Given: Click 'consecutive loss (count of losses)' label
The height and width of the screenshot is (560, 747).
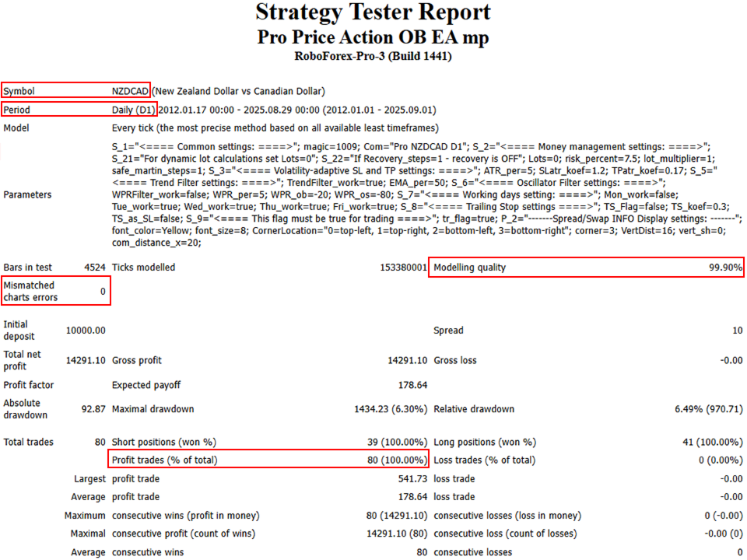Looking at the screenshot, I should pos(505,534).
